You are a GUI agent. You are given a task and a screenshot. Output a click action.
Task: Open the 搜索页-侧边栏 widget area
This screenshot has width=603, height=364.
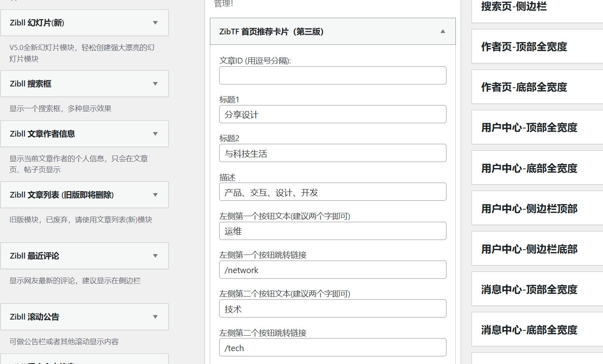537,7
